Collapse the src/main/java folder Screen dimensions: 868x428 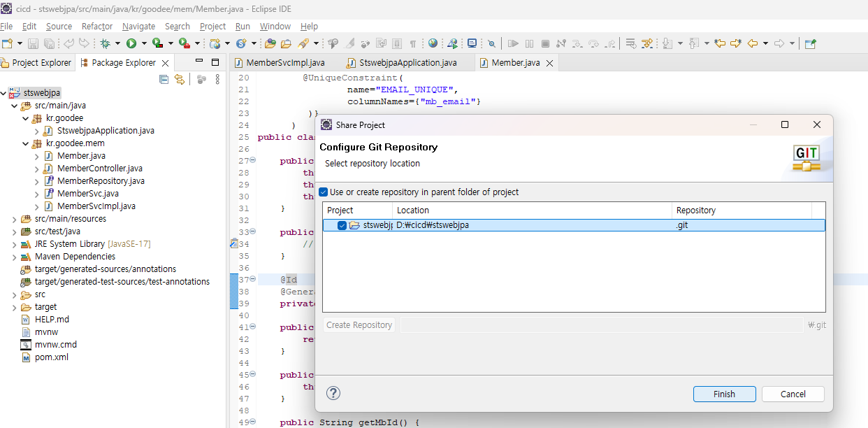coord(15,106)
